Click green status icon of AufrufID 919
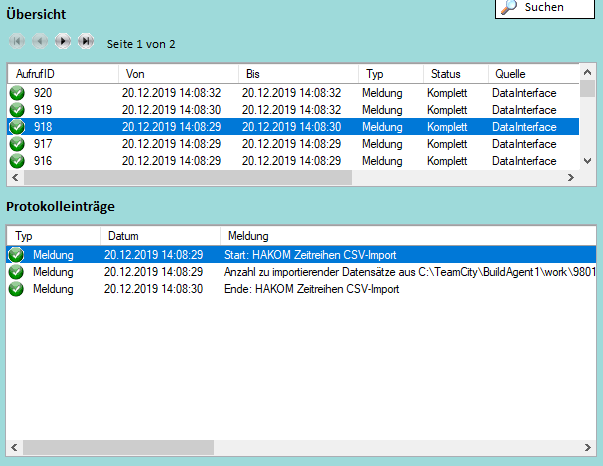Image resolution: width=603 pixels, height=466 pixels. click(x=17, y=110)
